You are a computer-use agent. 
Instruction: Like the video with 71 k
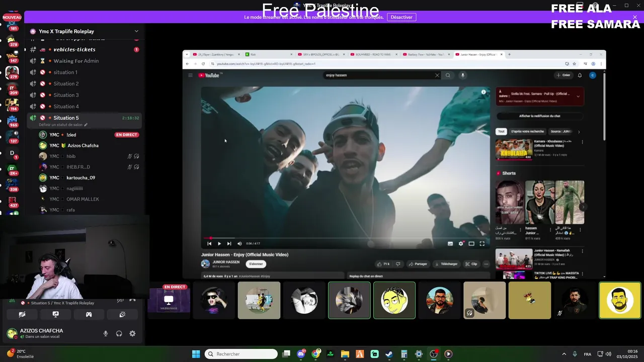(x=383, y=264)
